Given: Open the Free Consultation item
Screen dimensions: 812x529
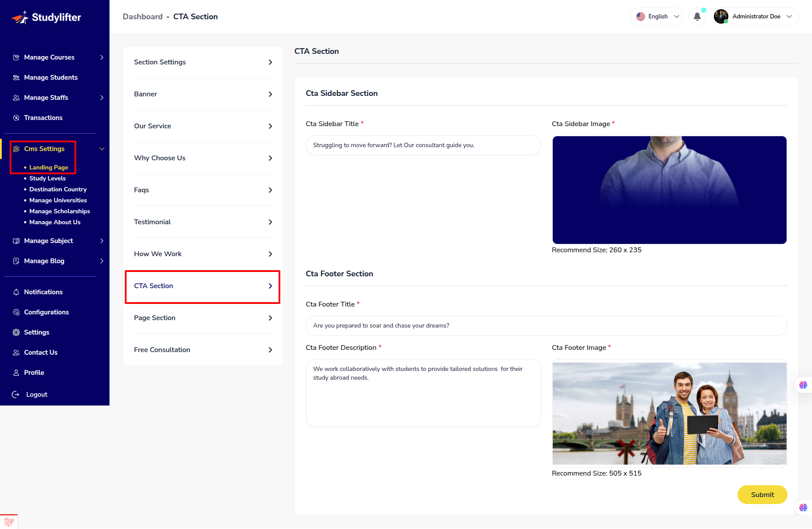Looking at the screenshot, I should coord(203,350).
